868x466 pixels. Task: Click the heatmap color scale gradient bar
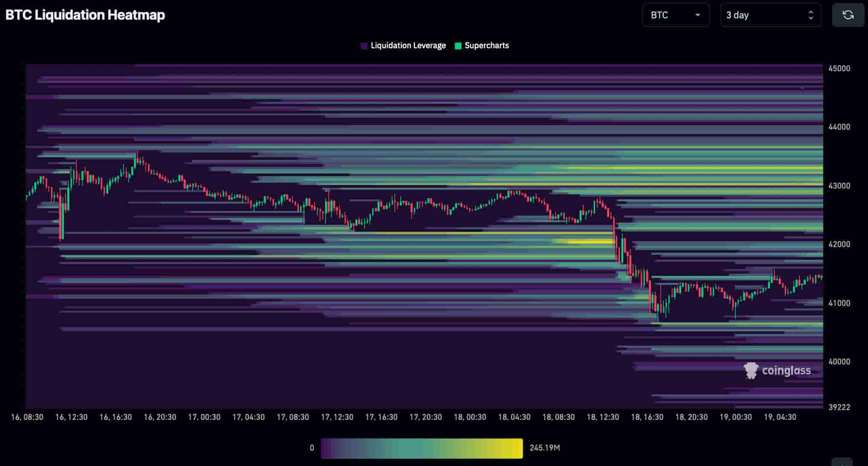tap(422, 448)
